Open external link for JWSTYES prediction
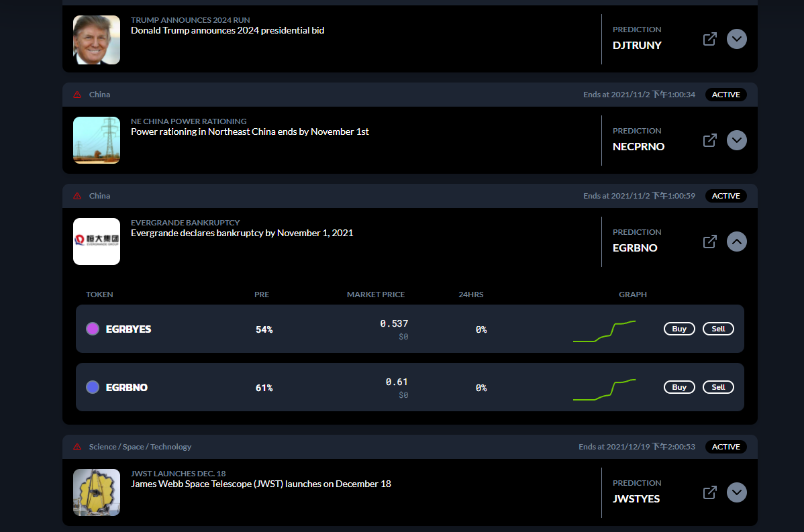The height and width of the screenshot is (532, 804). pyautogui.click(x=709, y=492)
